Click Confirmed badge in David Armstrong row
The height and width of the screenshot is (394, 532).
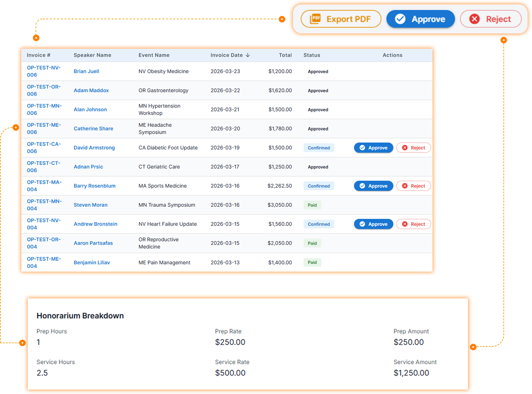pyautogui.click(x=319, y=148)
